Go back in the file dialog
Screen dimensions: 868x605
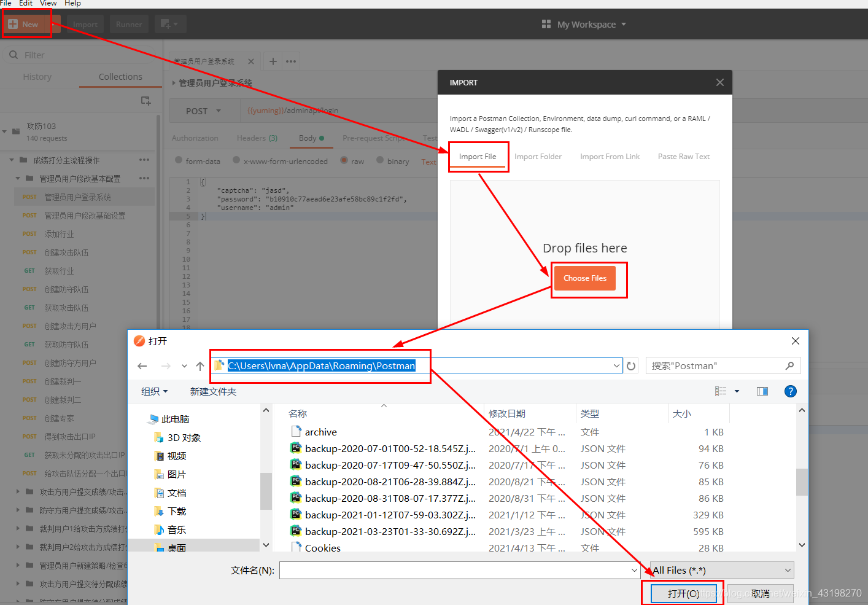click(142, 366)
